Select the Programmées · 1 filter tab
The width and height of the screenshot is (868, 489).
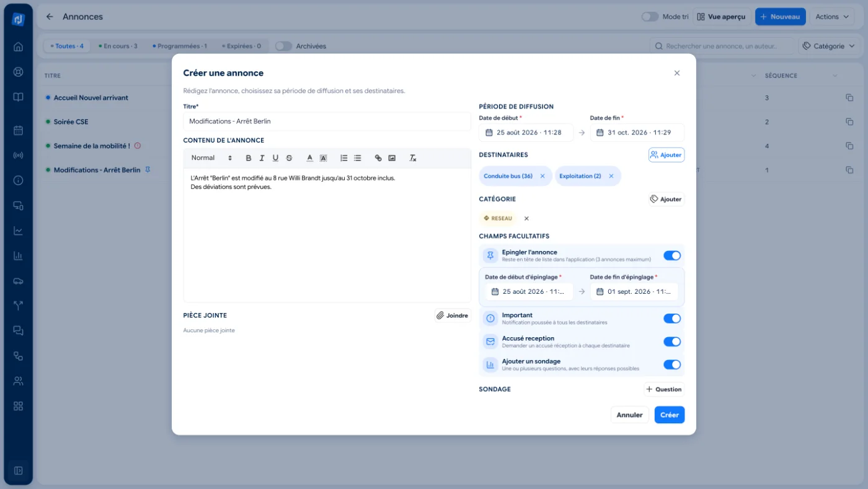point(180,46)
